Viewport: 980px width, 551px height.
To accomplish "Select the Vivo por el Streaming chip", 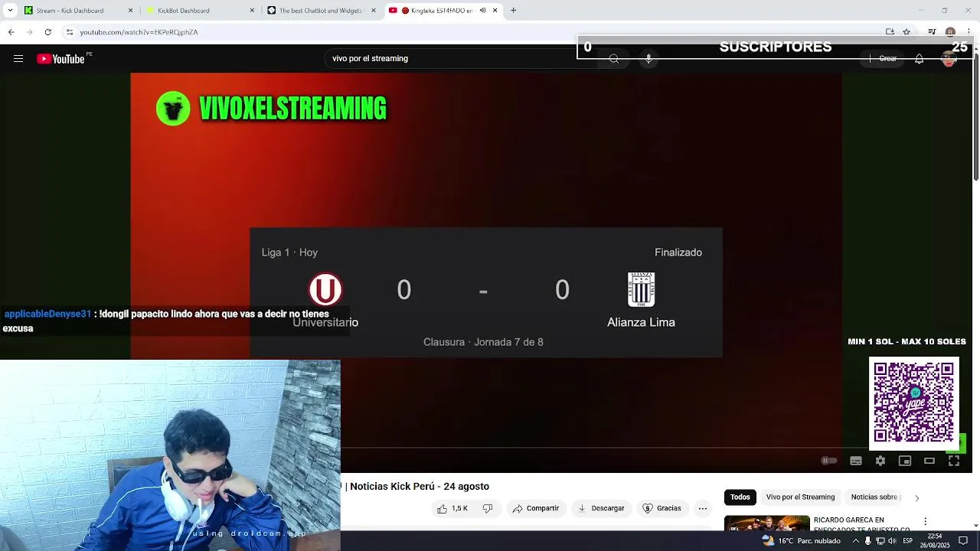I will pyautogui.click(x=800, y=497).
